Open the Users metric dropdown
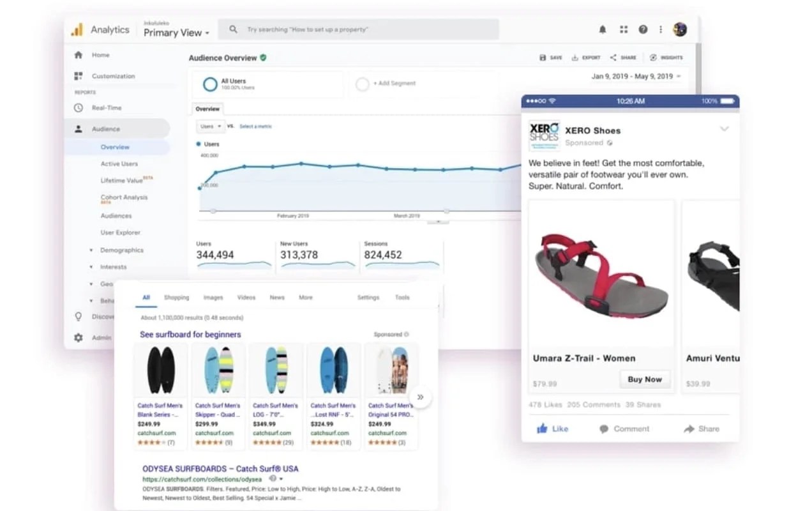 pyautogui.click(x=211, y=126)
